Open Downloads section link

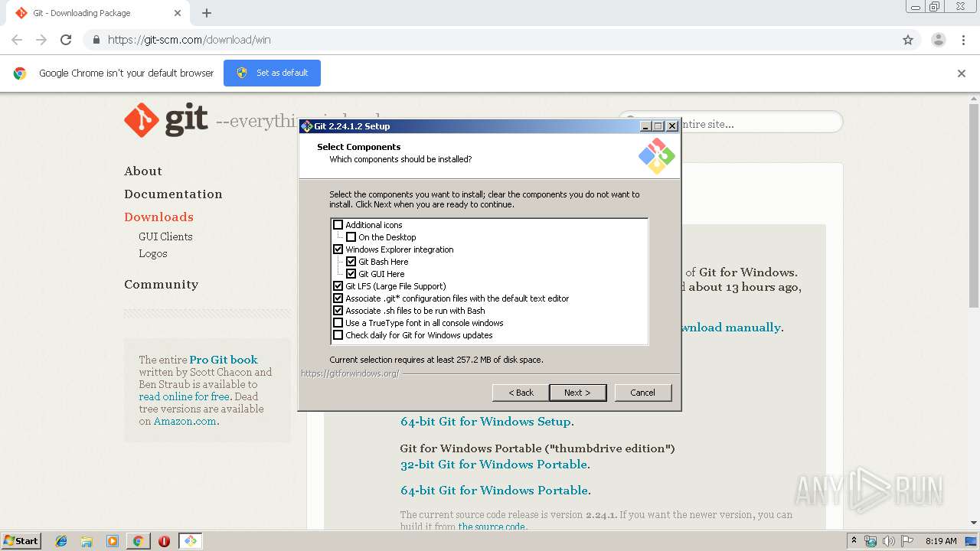coord(158,217)
